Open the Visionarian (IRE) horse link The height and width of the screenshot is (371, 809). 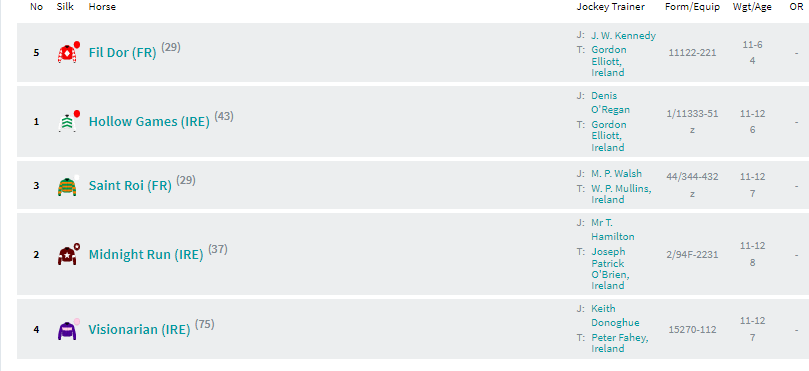pos(139,329)
